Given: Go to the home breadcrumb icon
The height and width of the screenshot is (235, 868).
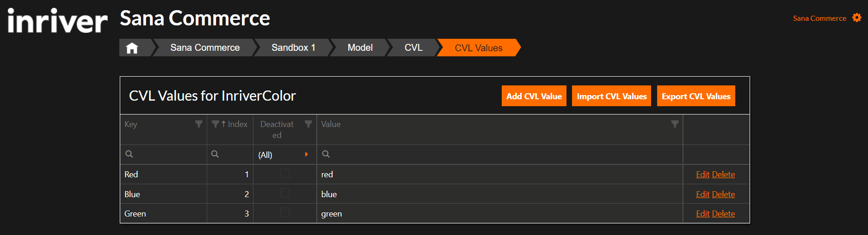Looking at the screenshot, I should [x=132, y=48].
